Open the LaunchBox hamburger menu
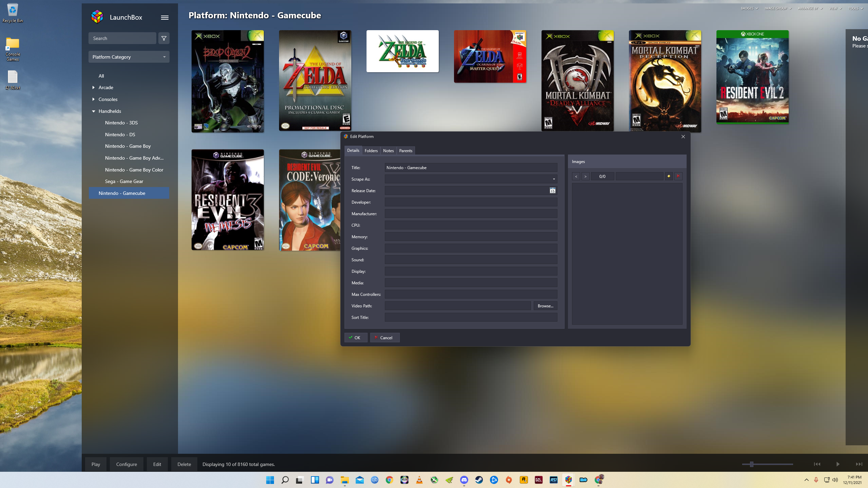The width and height of the screenshot is (868, 488). [165, 18]
